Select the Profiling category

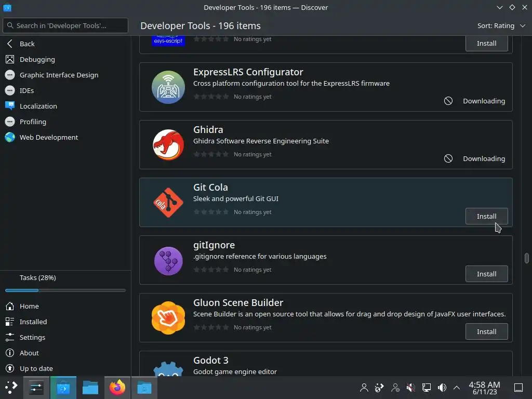tap(65, 122)
